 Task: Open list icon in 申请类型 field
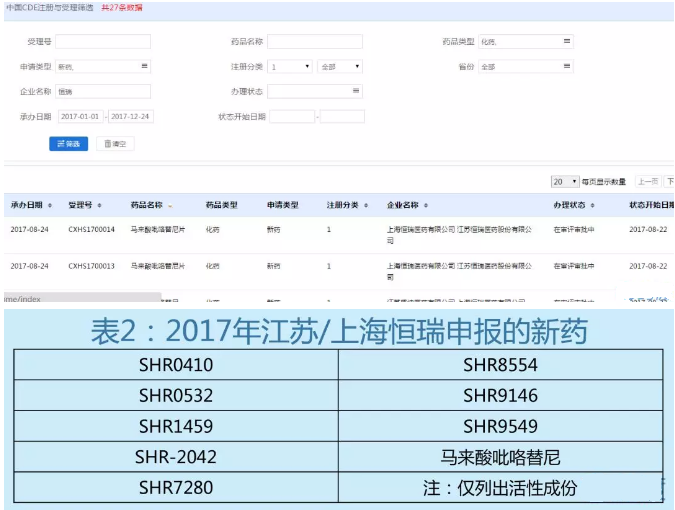144,67
